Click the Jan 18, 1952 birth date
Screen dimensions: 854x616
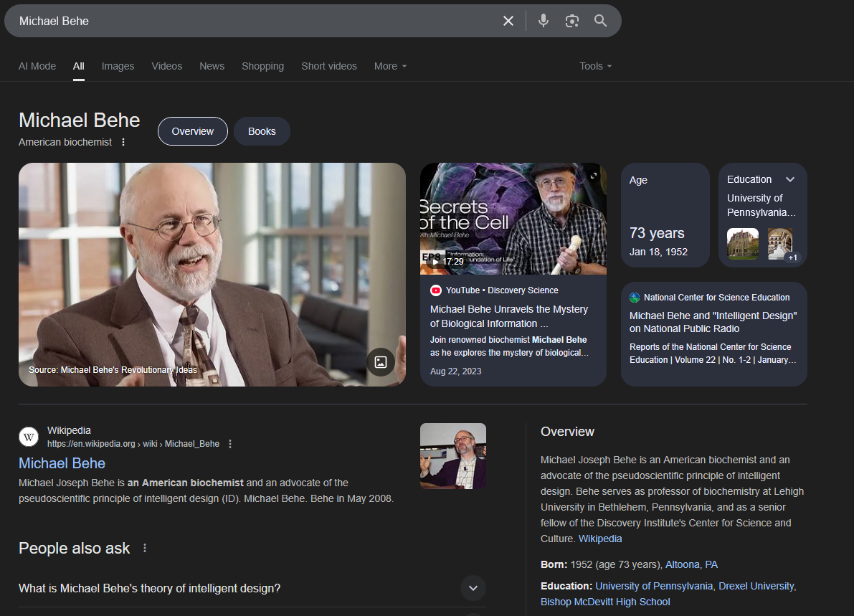click(x=658, y=252)
